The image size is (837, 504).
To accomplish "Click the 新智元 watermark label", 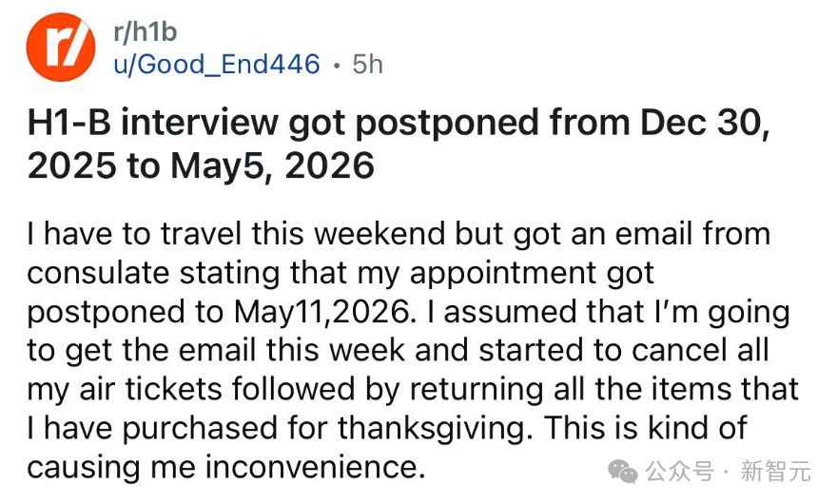I will (x=775, y=471).
